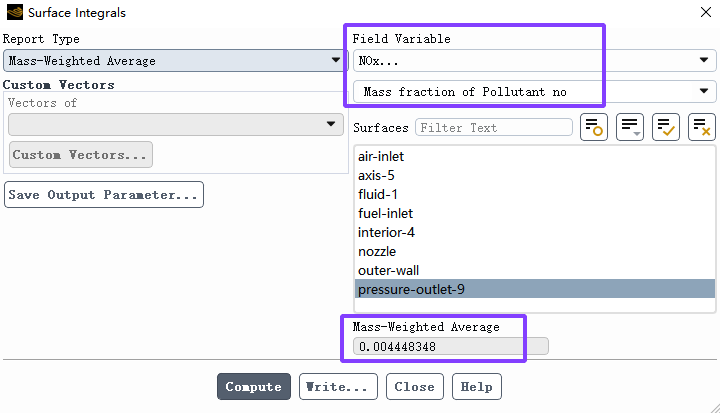The width and height of the screenshot is (720, 413).
Task: Click the Mass-Weighted Average result field
Action: 450,346
